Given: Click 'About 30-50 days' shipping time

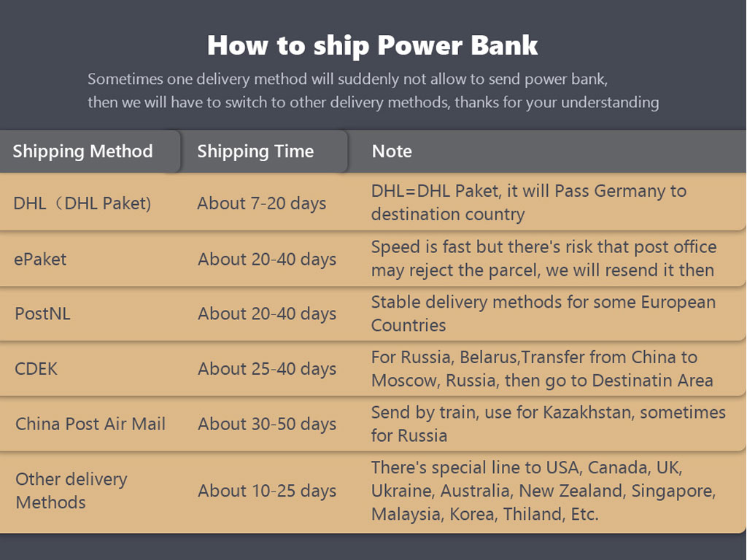Looking at the screenshot, I should [267, 424].
